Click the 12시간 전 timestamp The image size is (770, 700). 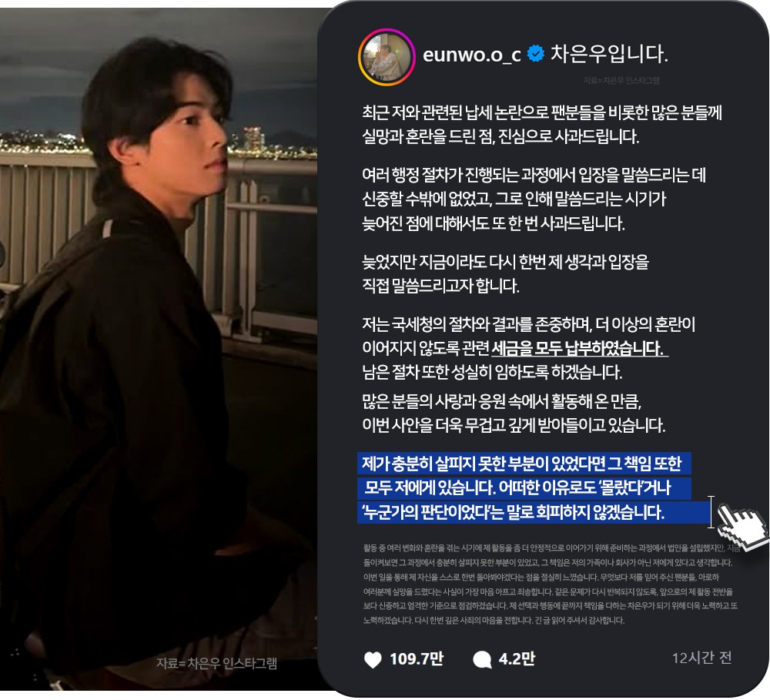coord(701,658)
